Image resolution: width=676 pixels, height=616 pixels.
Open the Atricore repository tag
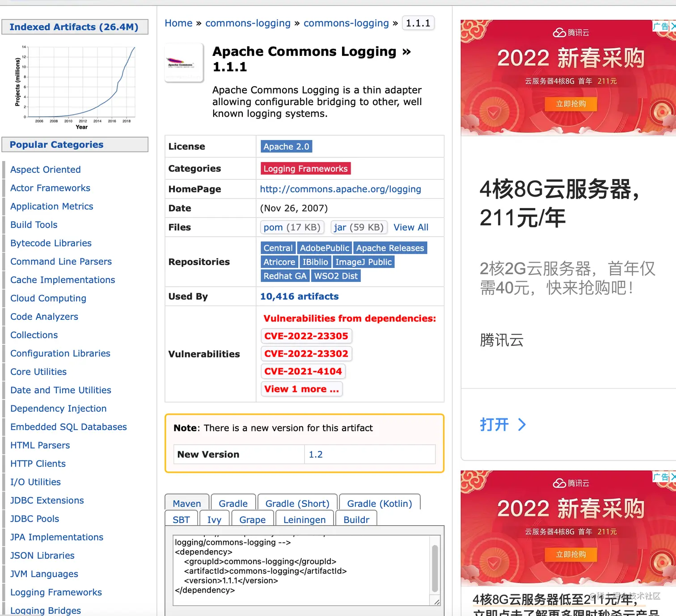pyautogui.click(x=279, y=262)
